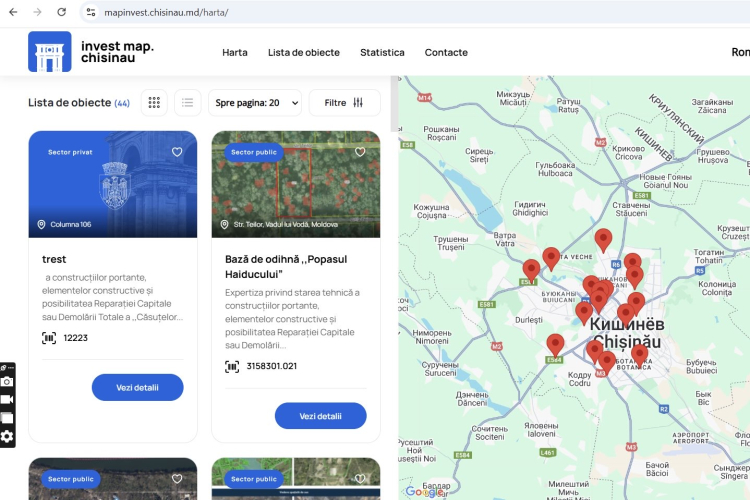
Task: Reload the page with refresh icon
Action: pyautogui.click(x=61, y=12)
